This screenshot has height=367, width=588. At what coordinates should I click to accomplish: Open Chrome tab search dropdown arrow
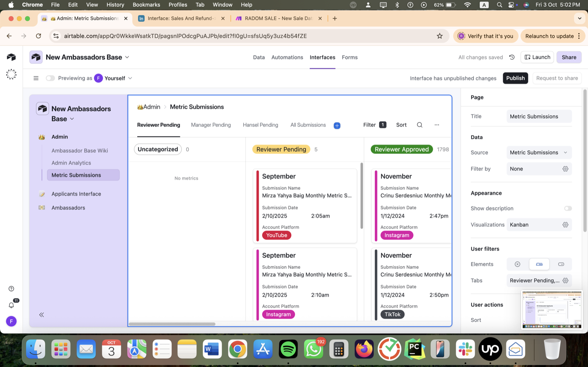pos(579,18)
